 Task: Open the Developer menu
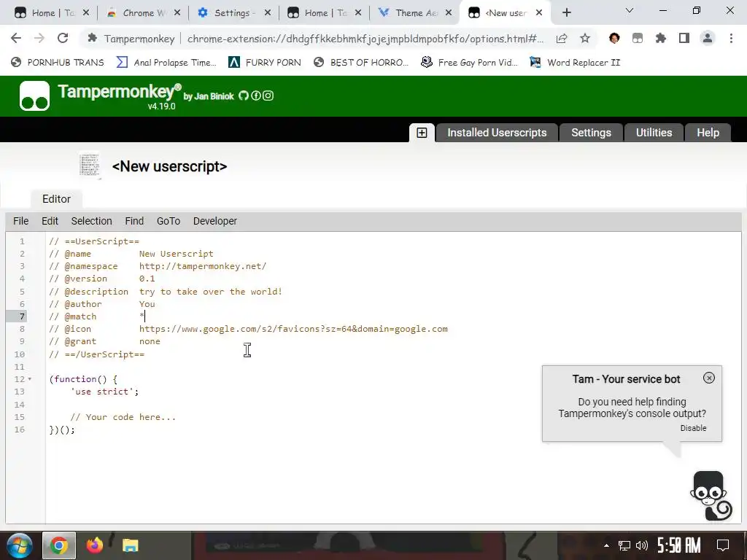pyautogui.click(x=215, y=221)
